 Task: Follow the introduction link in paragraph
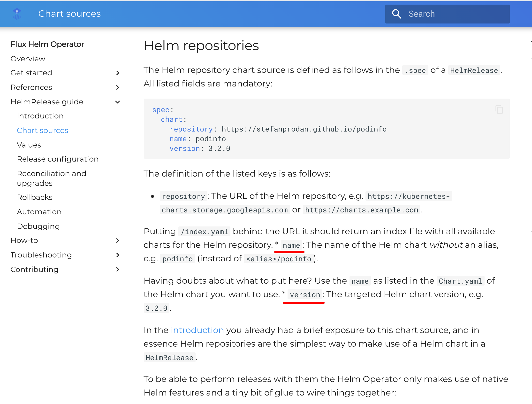(x=197, y=330)
